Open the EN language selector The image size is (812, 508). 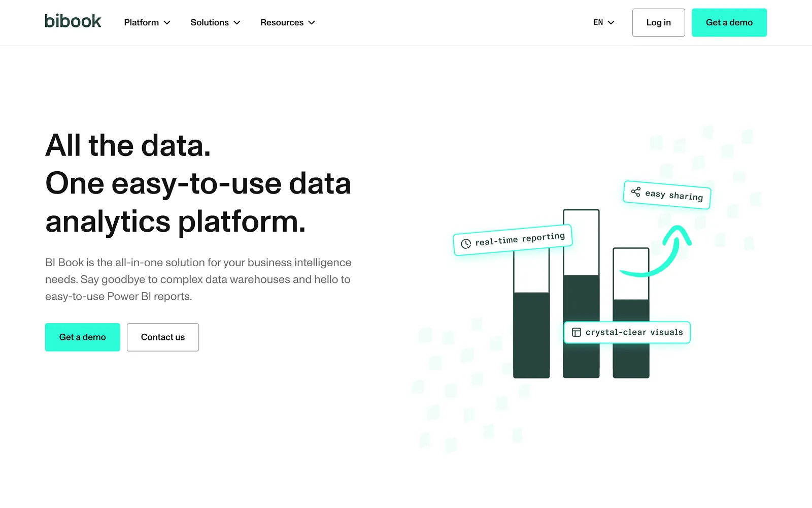(x=604, y=22)
